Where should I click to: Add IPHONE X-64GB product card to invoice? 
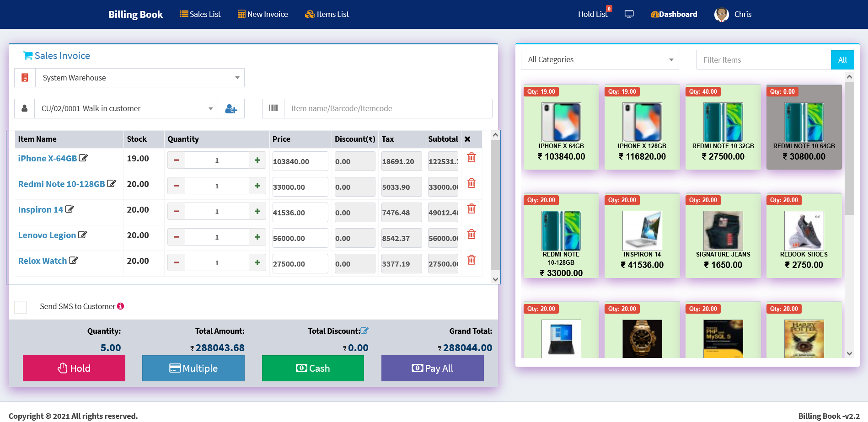pos(561,127)
